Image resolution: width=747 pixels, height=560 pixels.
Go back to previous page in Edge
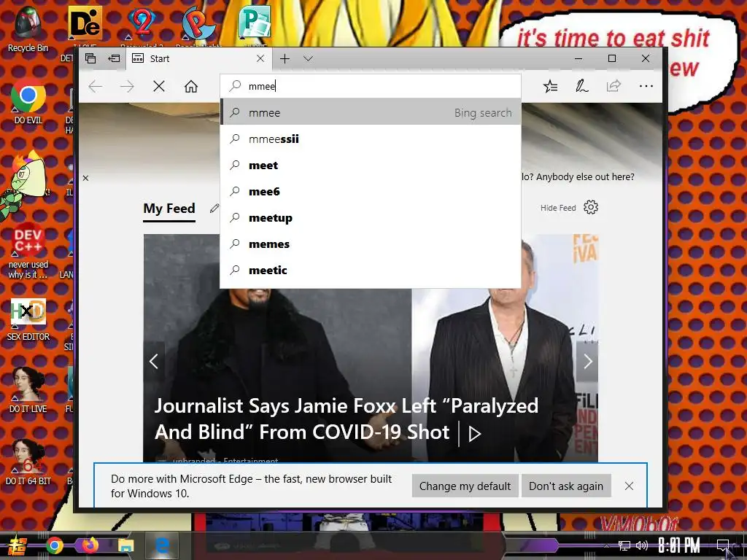pos(96,86)
